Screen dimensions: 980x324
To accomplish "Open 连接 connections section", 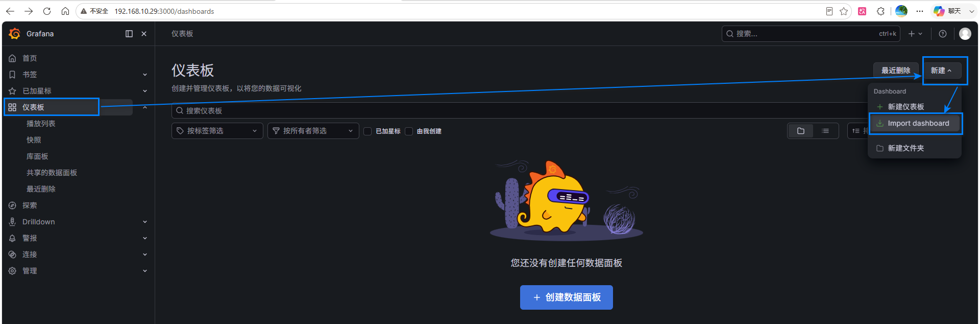I will pyautogui.click(x=30, y=254).
